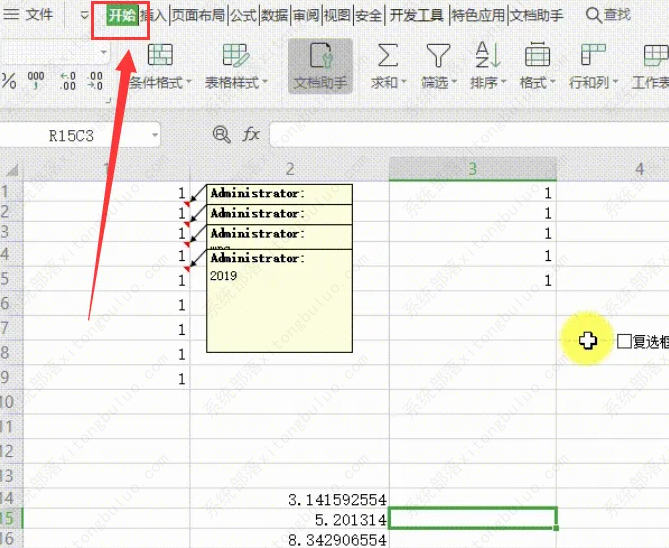The height and width of the screenshot is (548, 669).
Task: Click the 查找 search icon
Action: (x=593, y=15)
